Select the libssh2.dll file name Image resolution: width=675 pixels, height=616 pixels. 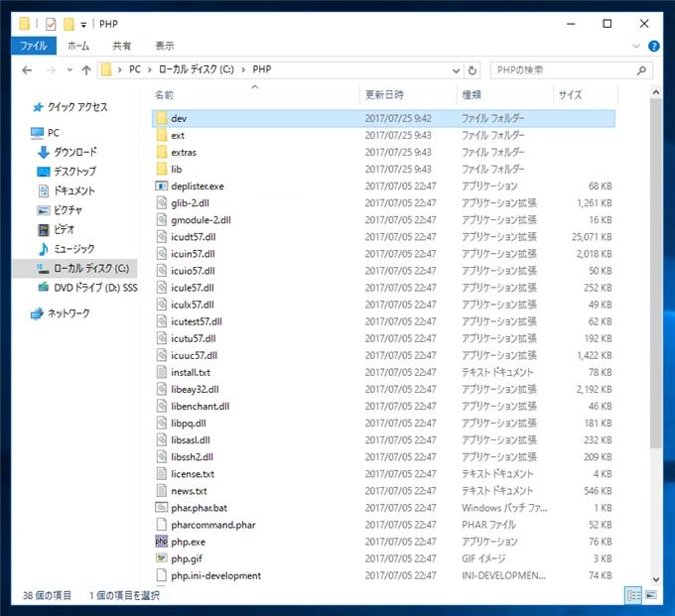[192, 457]
